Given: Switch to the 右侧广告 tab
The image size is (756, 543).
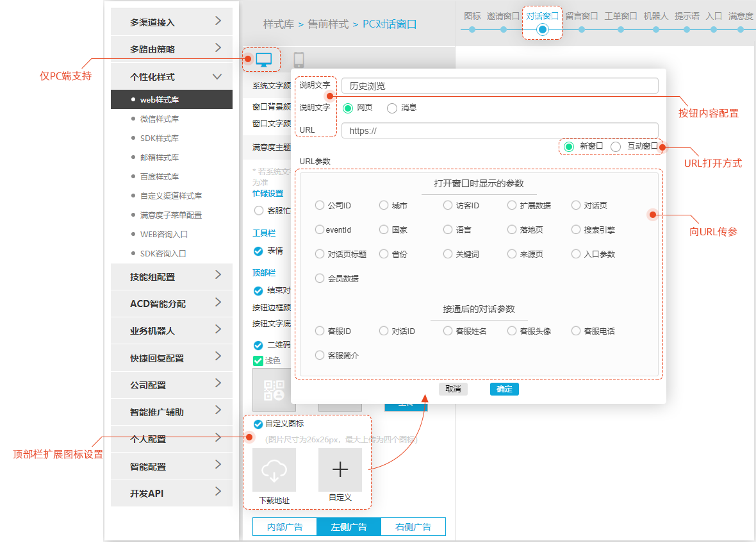Looking at the screenshot, I should pos(413,527).
